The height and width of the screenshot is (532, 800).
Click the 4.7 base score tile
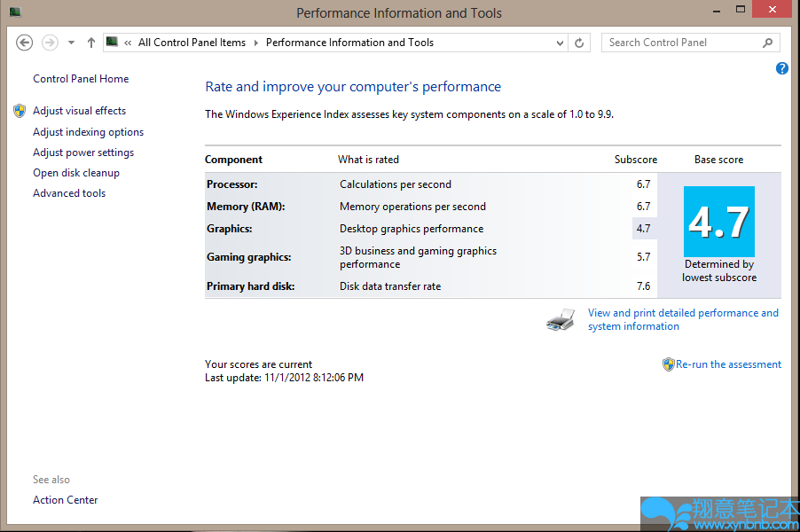pyautogui.click(x=719, y=222)
